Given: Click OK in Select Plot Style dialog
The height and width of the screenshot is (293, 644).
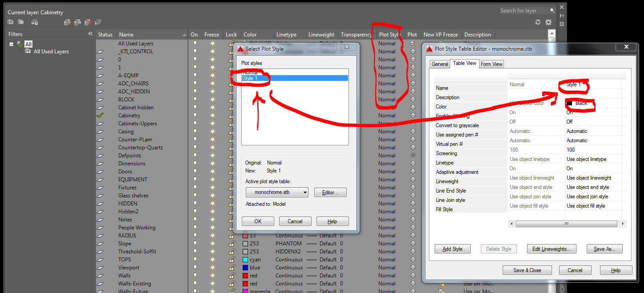Looking at the screenshot, I should click(x=258, y=221).
